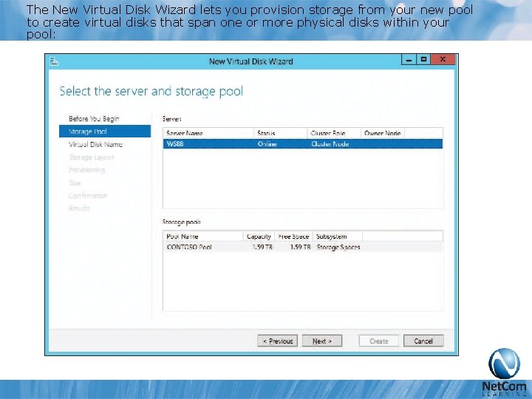Click the Next button
Screen dimensions: 532x399
[x=322, y=341]
